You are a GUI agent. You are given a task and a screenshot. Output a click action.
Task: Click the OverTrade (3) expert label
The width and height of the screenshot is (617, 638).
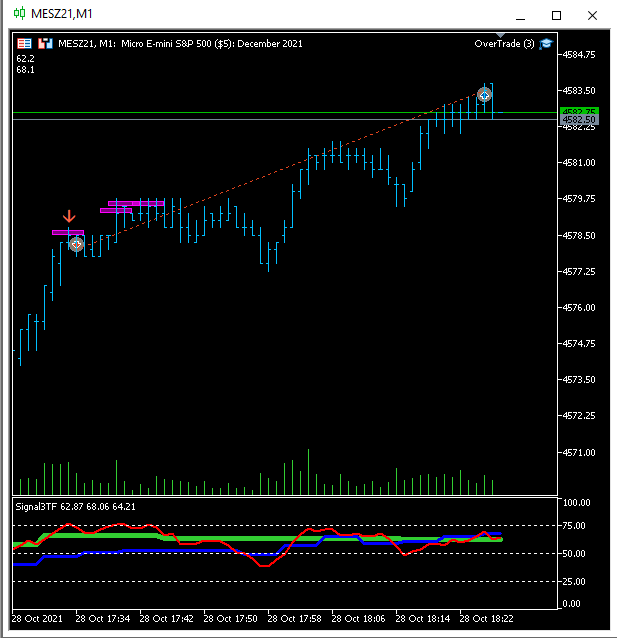point(504,44)
